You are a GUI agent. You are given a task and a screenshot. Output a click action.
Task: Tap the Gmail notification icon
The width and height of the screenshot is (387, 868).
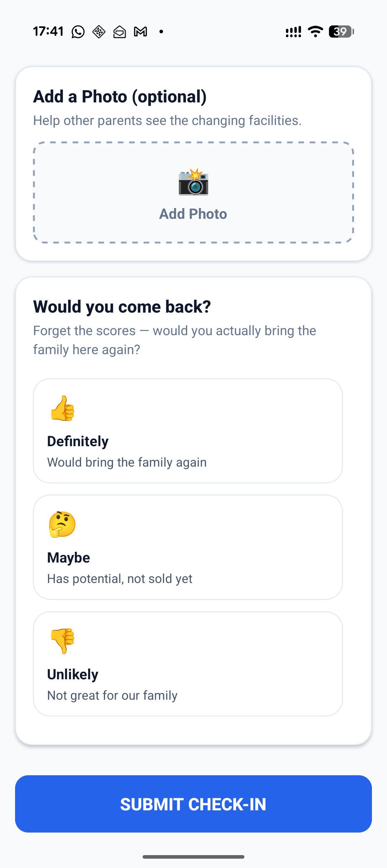click(140, 31)
